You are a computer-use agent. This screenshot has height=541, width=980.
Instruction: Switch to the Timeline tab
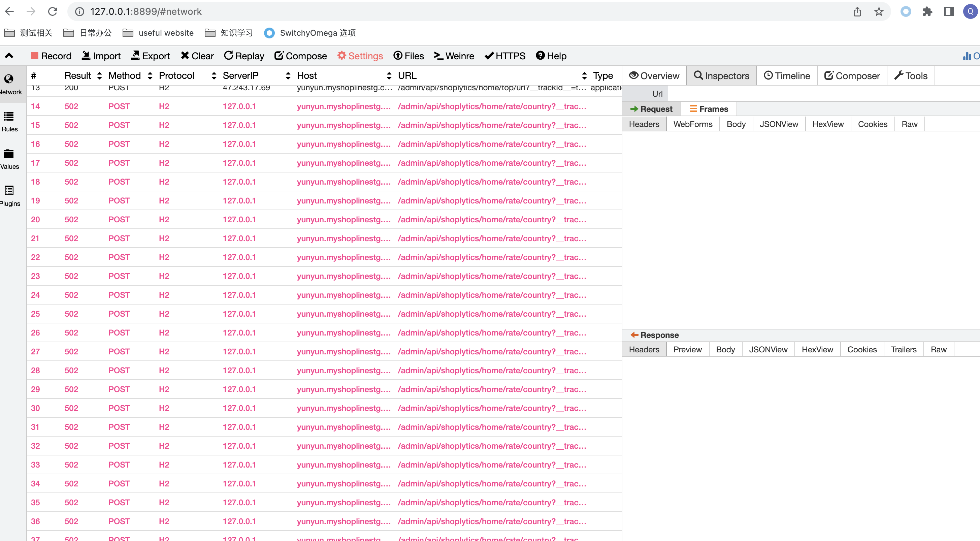pyautogui.click(x=787, y=76)
